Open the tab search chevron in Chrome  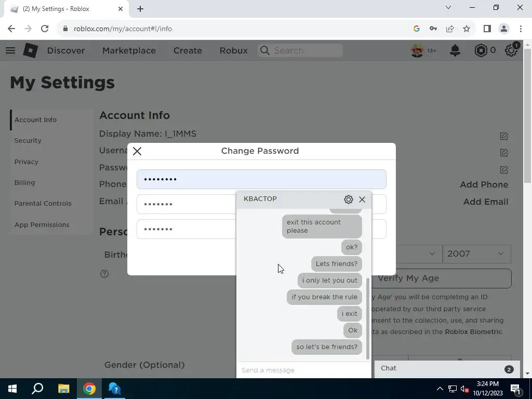click(448, 7)
